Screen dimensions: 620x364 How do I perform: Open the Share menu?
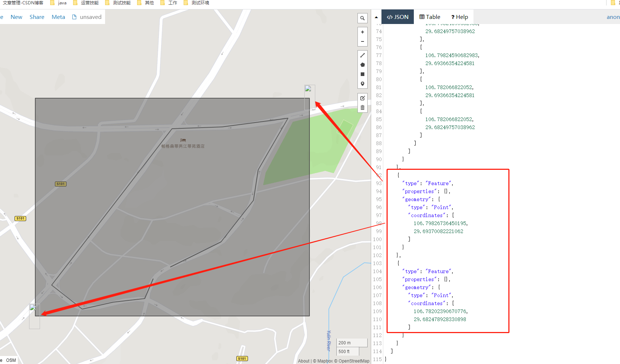pos(37,17)
